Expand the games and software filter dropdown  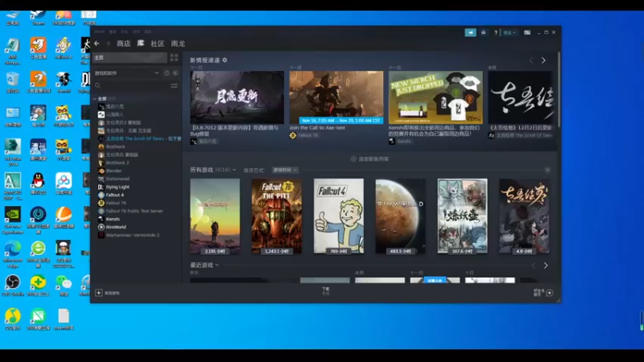click(x=126, y=73)
